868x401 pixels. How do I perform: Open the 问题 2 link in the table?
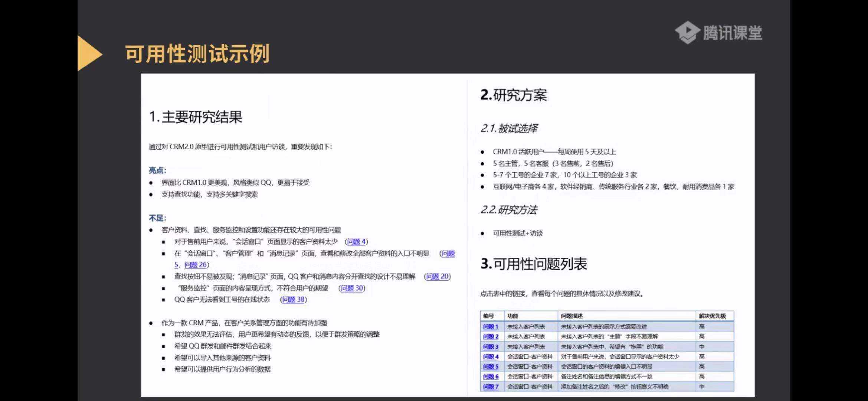click(491, 337)
